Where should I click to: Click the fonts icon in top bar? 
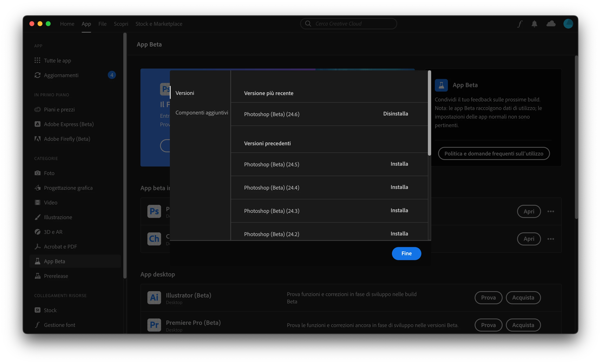tap(520, 24)
